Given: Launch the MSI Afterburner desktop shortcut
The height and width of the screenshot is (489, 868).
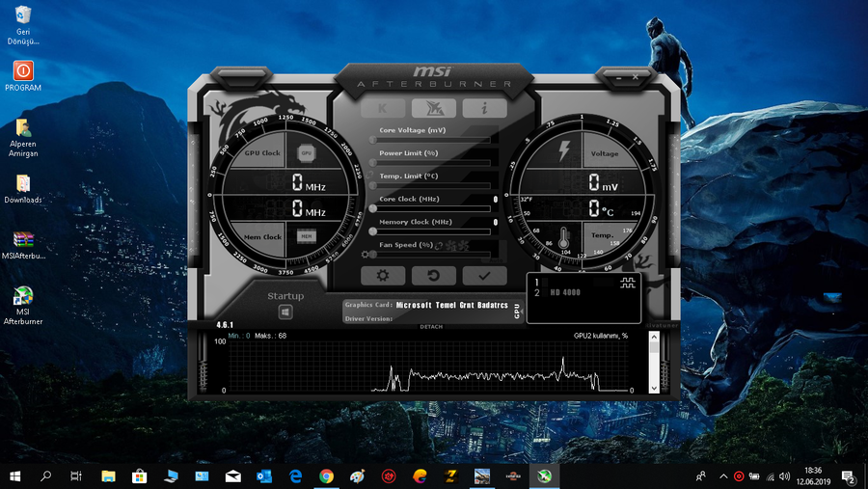Looking at the screenshot, I should point(23,306).
